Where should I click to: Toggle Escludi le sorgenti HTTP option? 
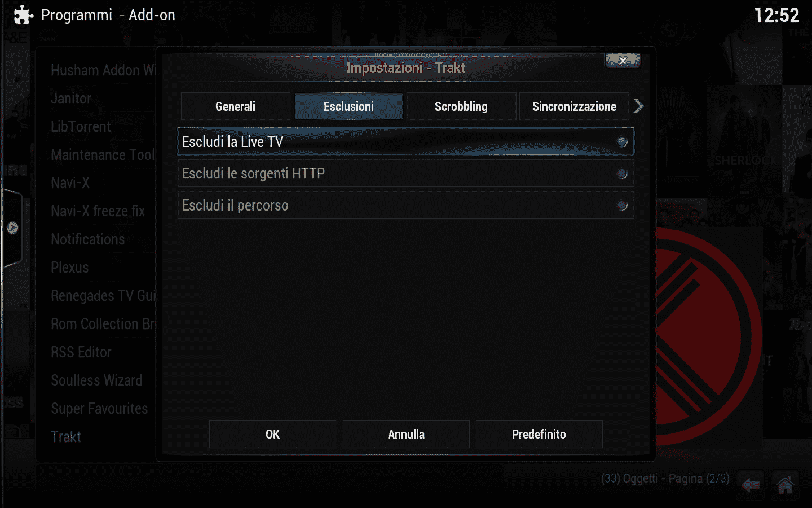pos(406,173)
